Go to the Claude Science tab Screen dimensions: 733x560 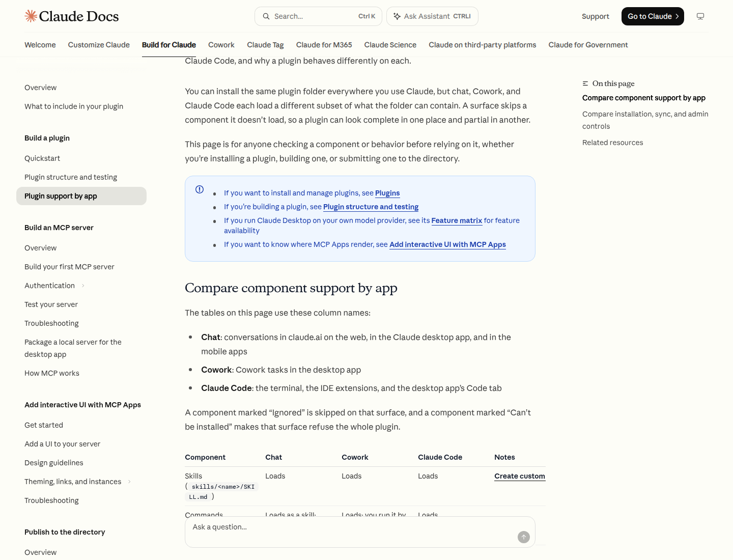coord(390,45)
